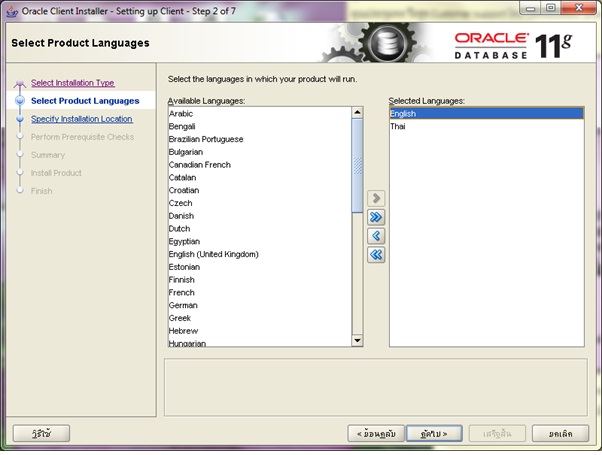Select Hungarian in Available Languages
This screenshot has height=455, width=602.
point(260,343)
